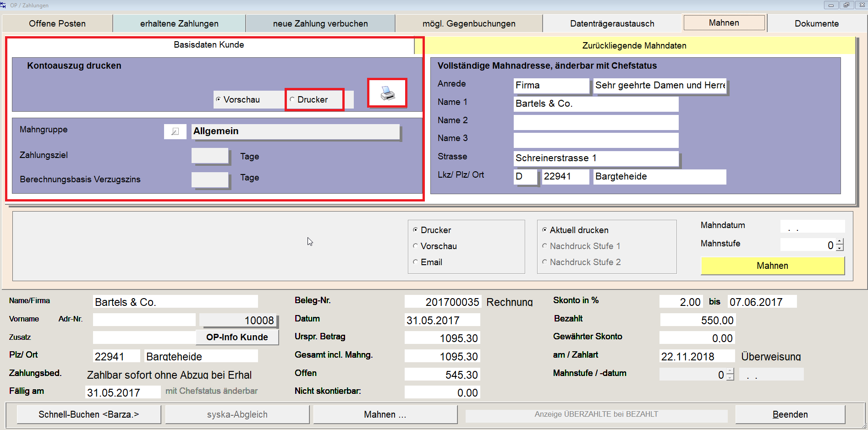Click the Schnell-Buchen <Barza.> button
This screenshot has width=868, height=430.
pos(89,414)
